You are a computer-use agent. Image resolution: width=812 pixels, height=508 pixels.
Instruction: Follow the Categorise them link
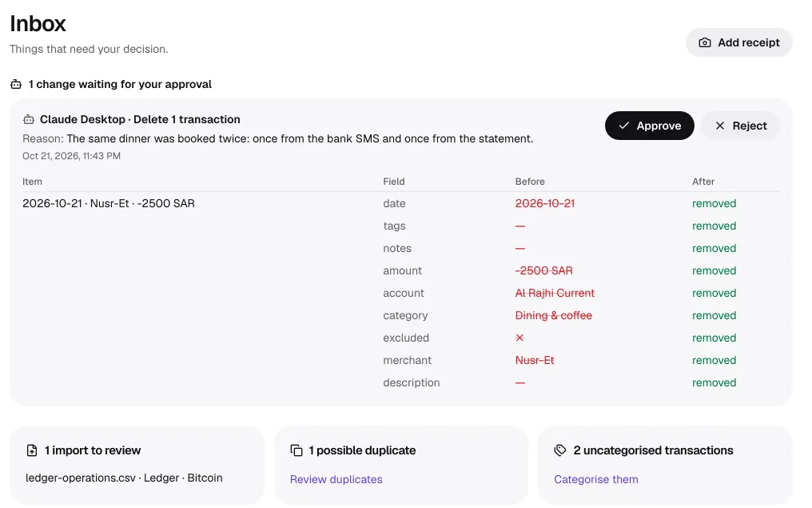point(596,479)
